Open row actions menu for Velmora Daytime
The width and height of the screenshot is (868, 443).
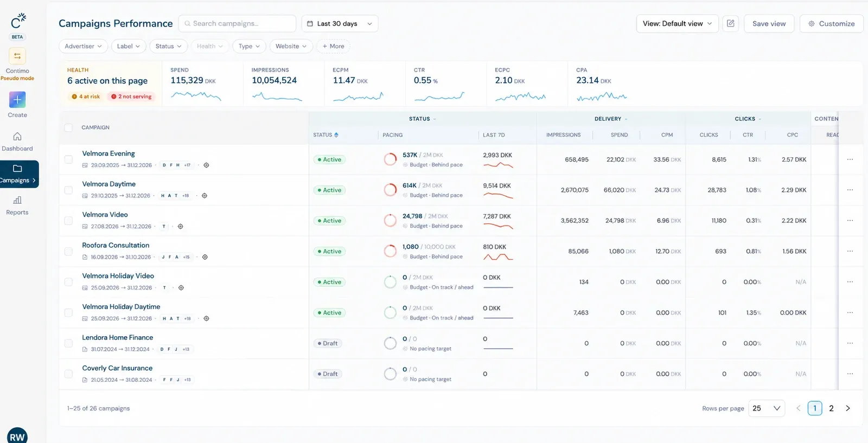coord(850,190)
